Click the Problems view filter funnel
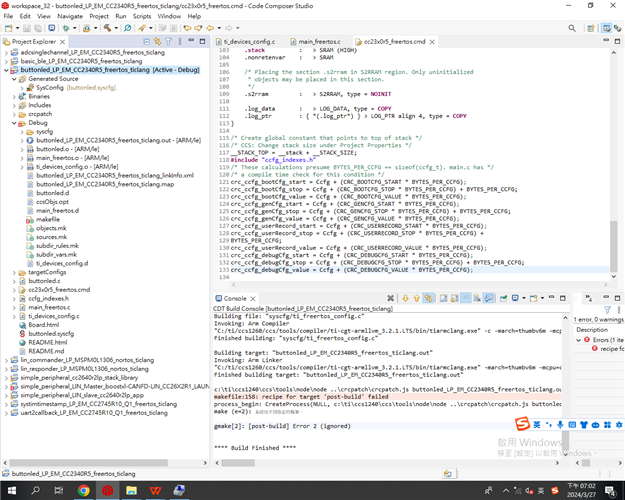 click(607, 310)
